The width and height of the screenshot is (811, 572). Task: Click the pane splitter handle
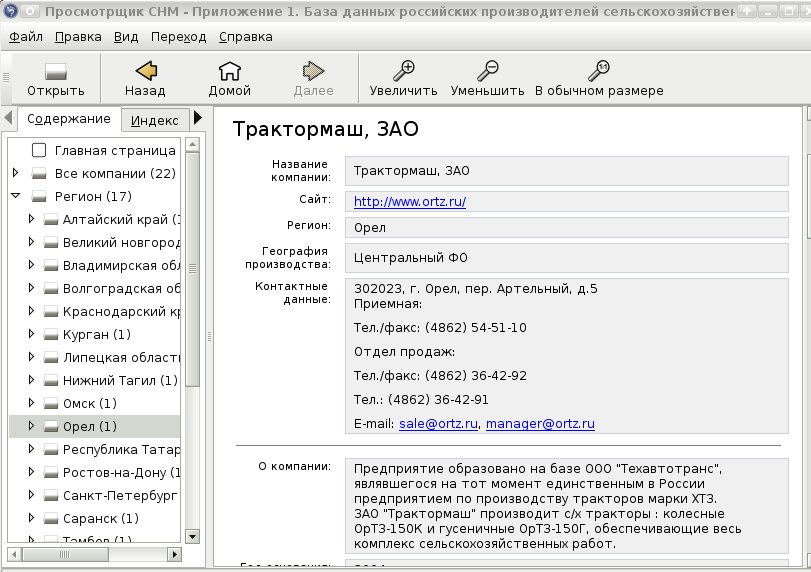point(209,336)
